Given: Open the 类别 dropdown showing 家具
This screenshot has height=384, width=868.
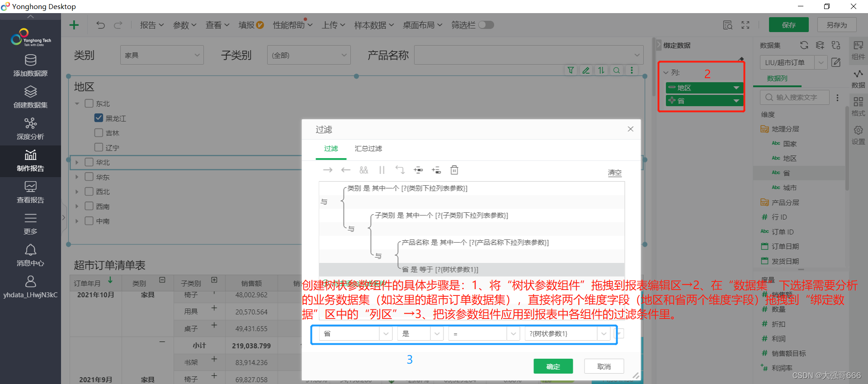Looking at the screenshot, I should tap(162, 55).
